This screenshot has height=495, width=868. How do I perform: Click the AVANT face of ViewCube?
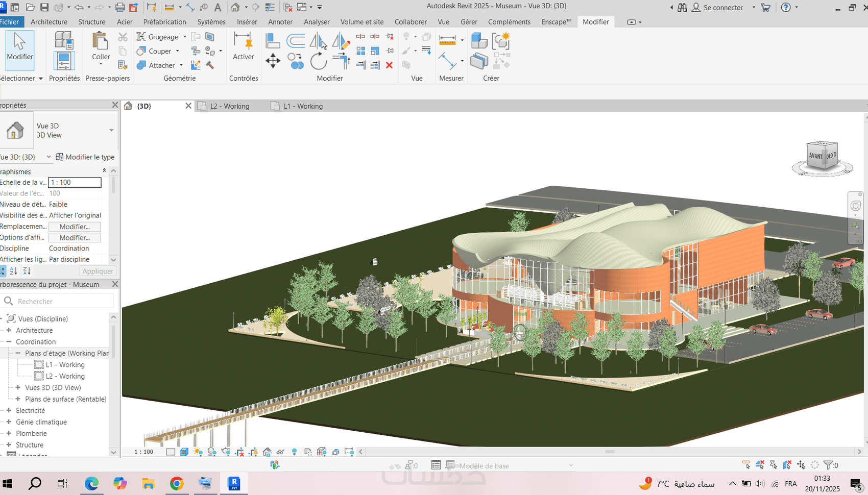point(815,156)
